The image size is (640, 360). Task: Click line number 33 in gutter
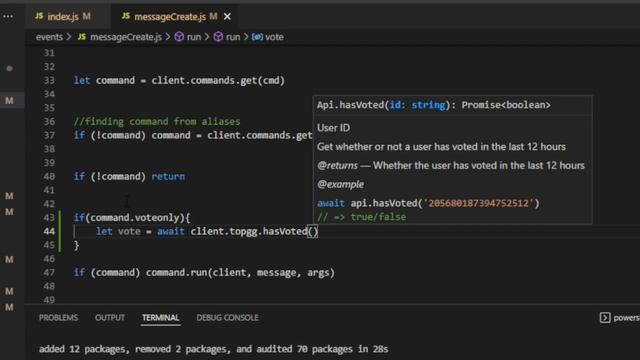[x=49, y=80]
